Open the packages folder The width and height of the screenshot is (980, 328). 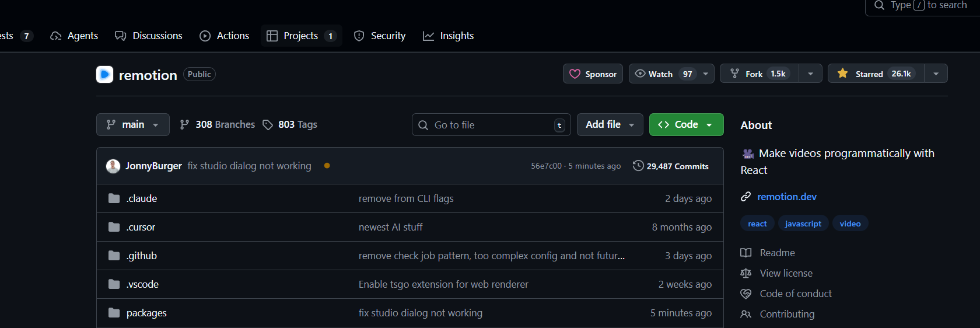pos(146,313)
